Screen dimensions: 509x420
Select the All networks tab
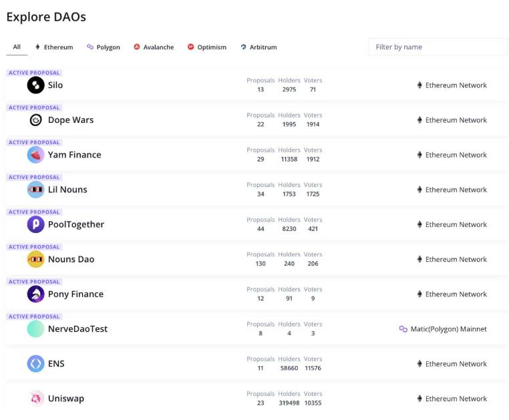pos(17,47)
